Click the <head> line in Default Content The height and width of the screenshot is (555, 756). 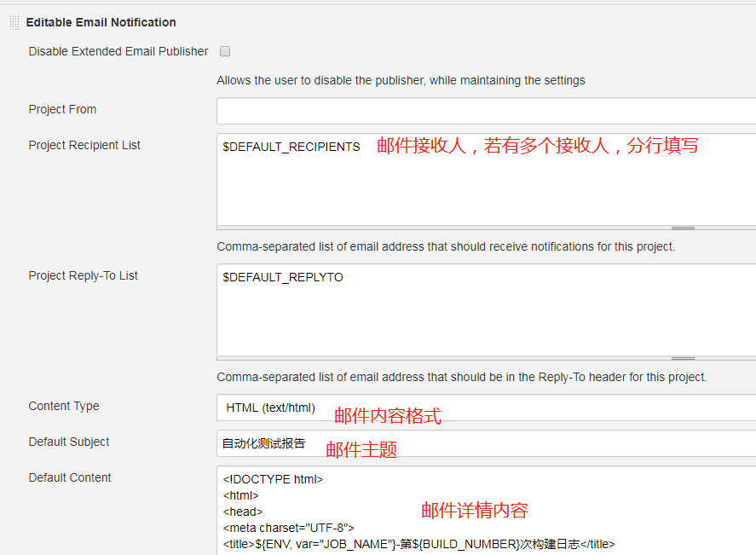click(243, 512)
